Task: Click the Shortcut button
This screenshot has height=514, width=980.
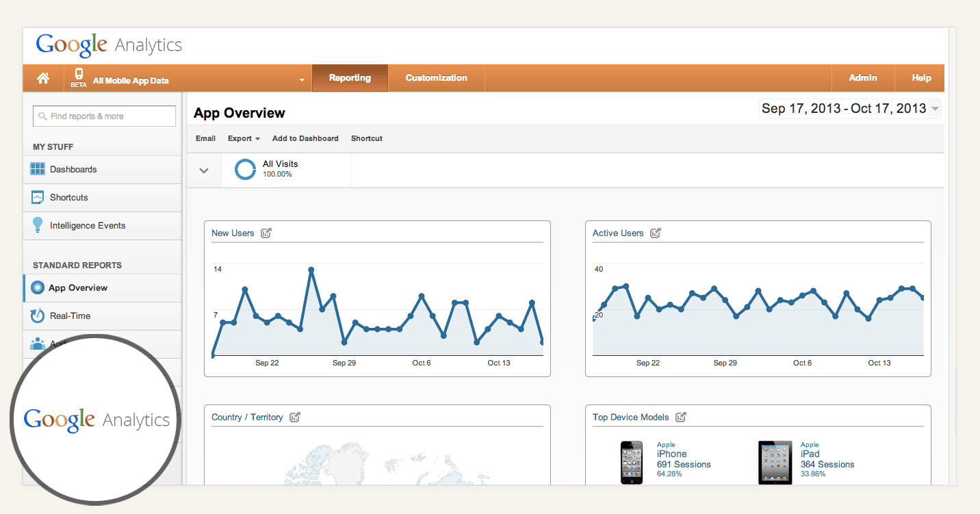Action: (x=367, y=138)
